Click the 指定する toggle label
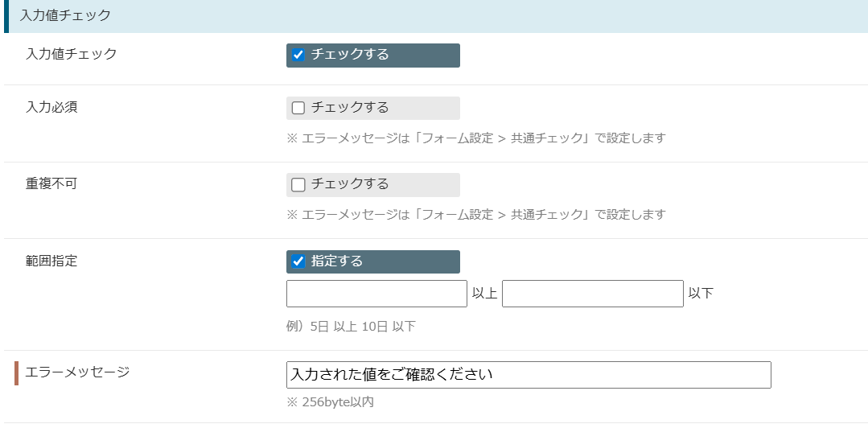The width and height of the screenshot is (868, 428). point(336,261)
